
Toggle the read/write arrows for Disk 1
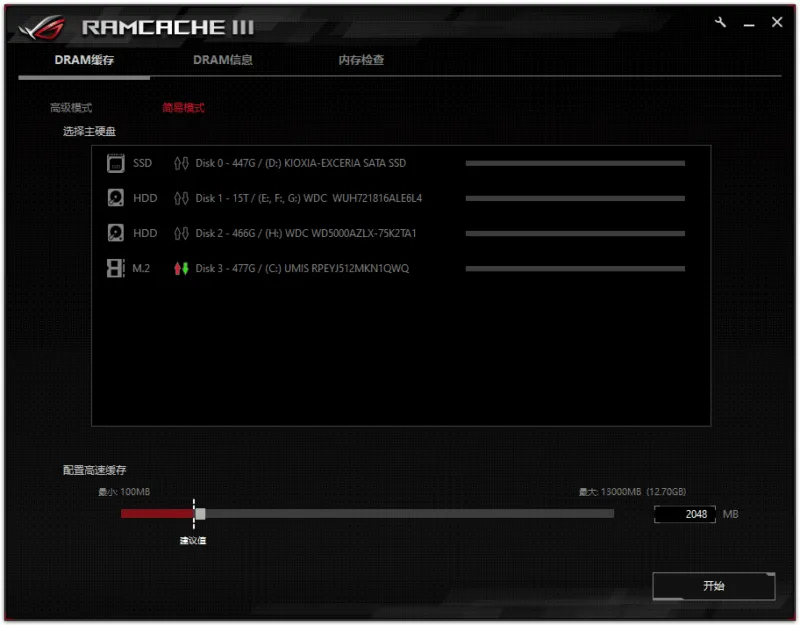coord(181,198)
